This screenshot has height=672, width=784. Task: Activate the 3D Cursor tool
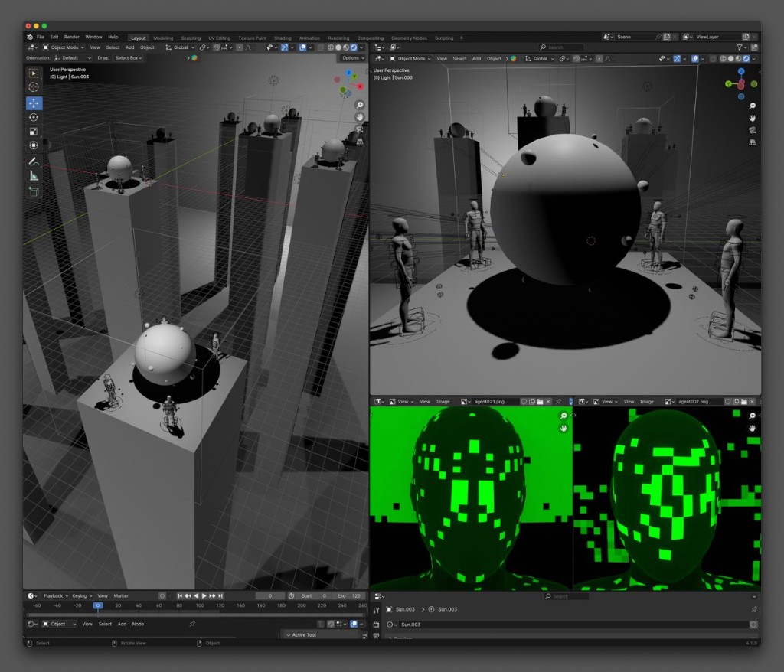34,87
